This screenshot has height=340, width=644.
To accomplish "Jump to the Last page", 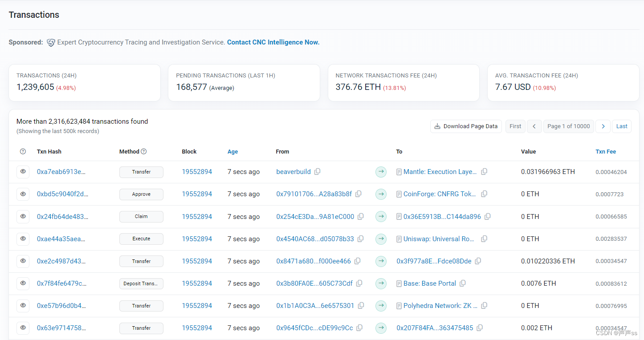I will coord(622,126).
